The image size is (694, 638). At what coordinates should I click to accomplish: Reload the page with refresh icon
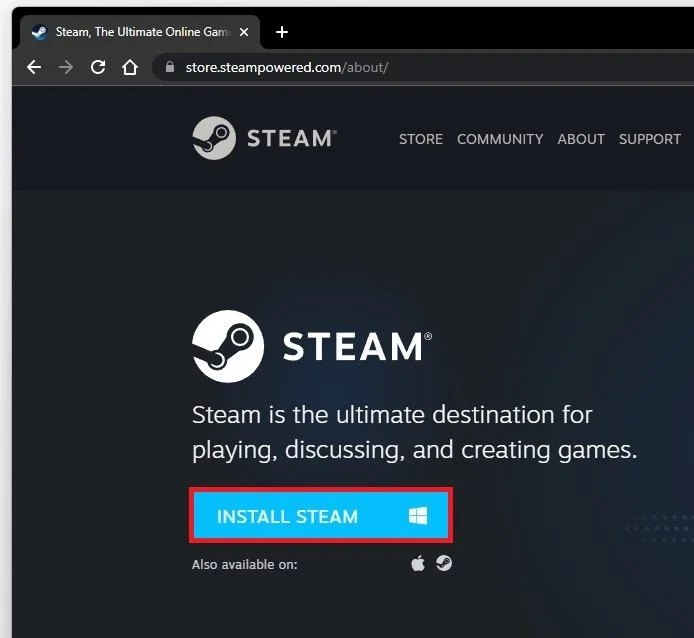(98, 67)
